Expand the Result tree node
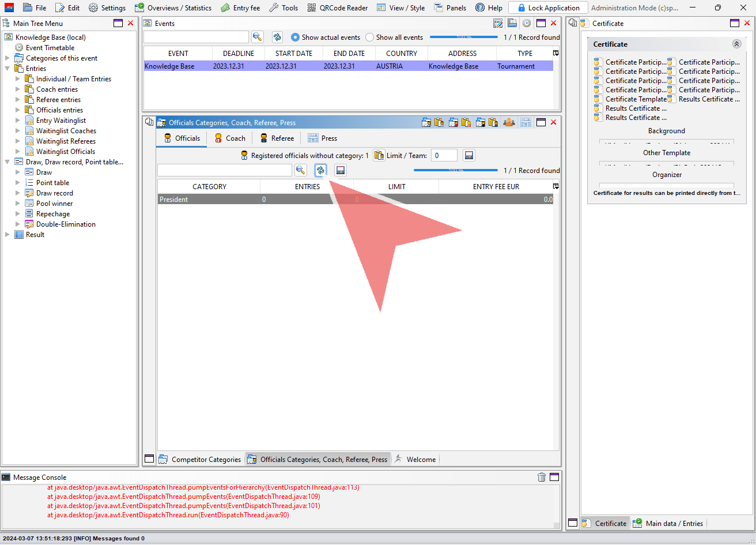The width and height of the screenshot is (756, 545). [7, 235]
